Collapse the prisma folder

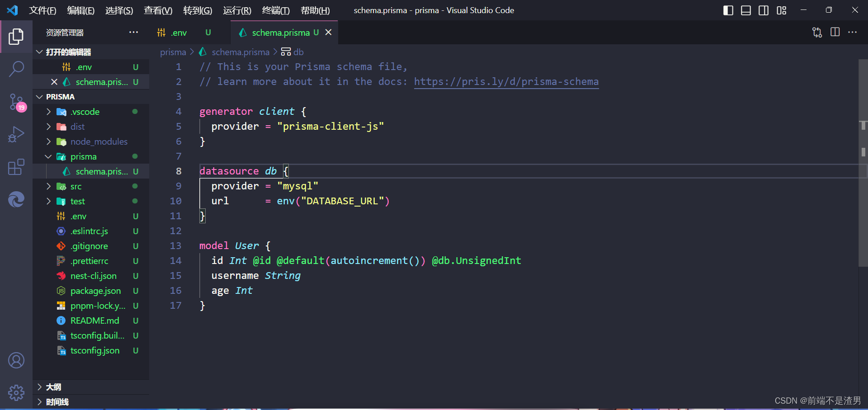[x=91, y=156]
